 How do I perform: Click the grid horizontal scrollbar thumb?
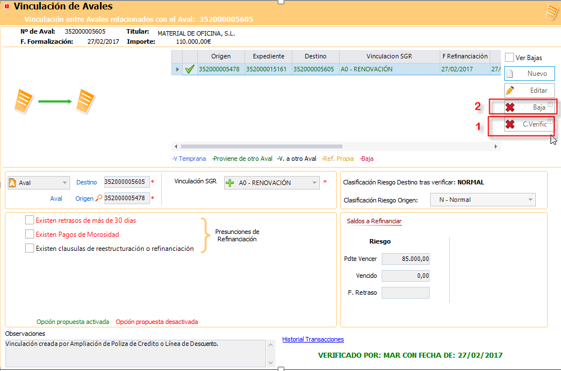pyautogui.click(x=262, y=146)
